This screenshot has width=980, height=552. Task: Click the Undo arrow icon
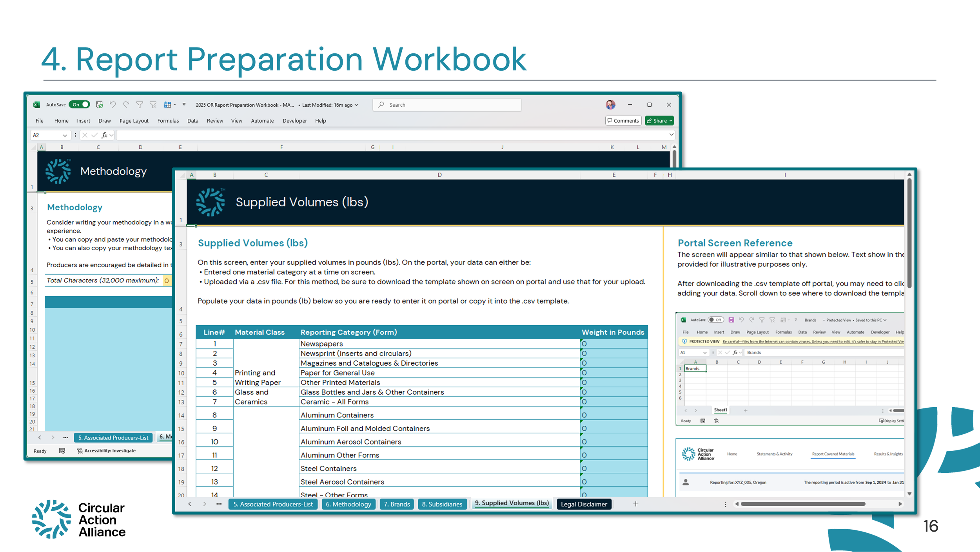tap(113, 104)
